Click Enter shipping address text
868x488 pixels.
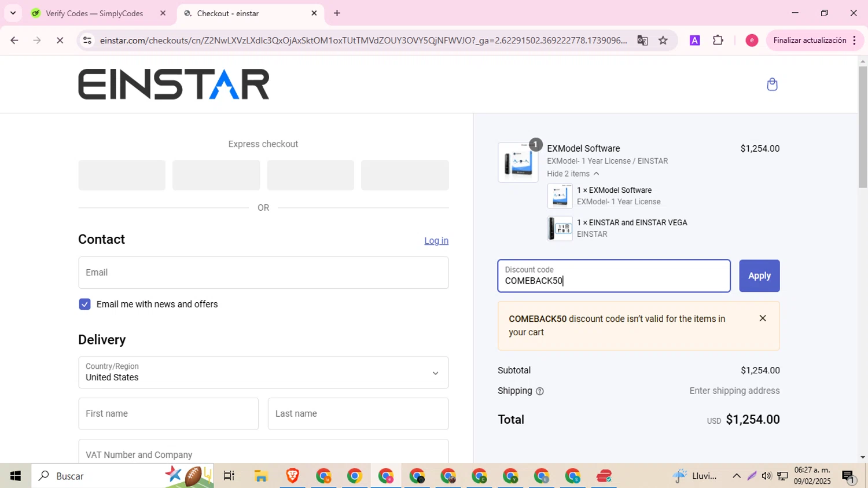coord(734,391)
